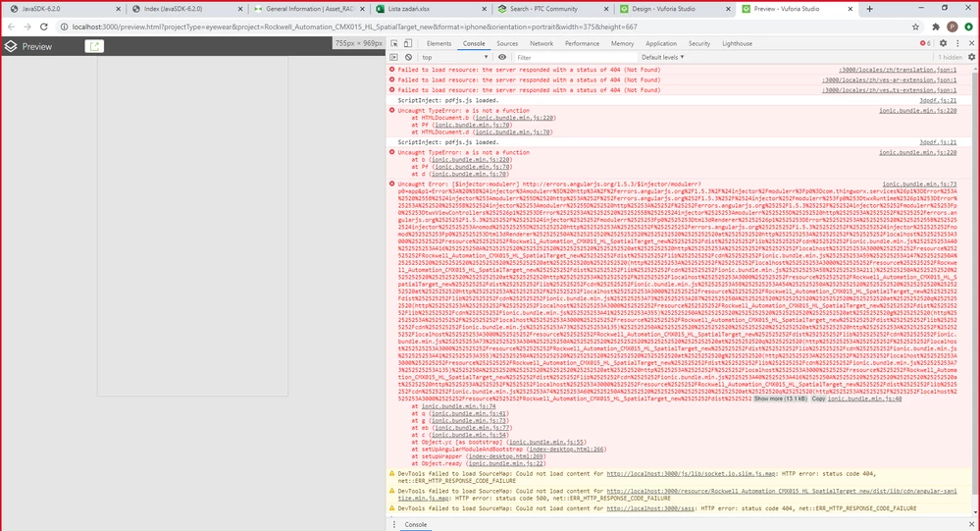Open the index-desktop.html:269 stack link
The height and width of the screenshot is (531, 980).
point(505,456)
